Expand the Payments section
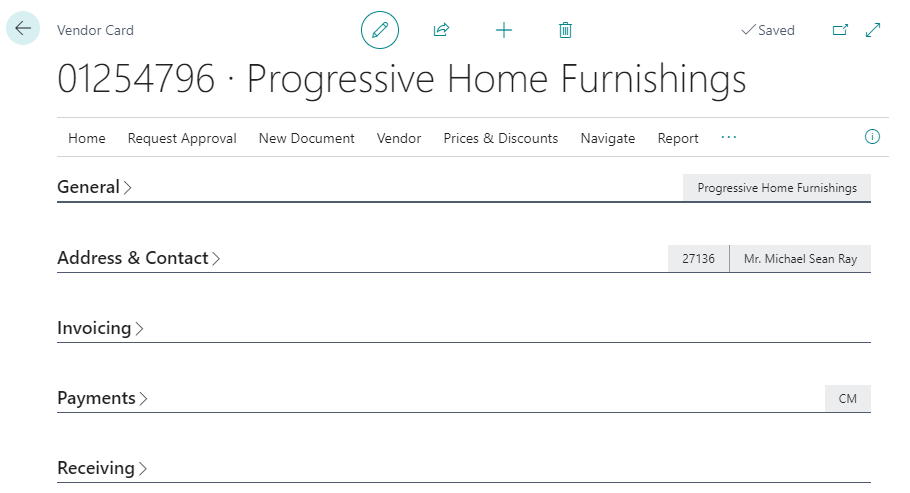 point(102,398)
